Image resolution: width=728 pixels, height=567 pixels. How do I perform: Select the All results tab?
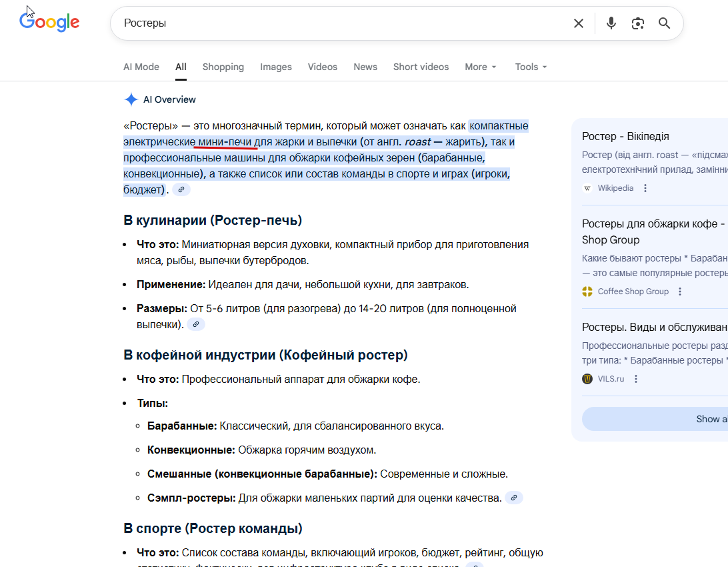pyautogui.click(x=181, y=67)
